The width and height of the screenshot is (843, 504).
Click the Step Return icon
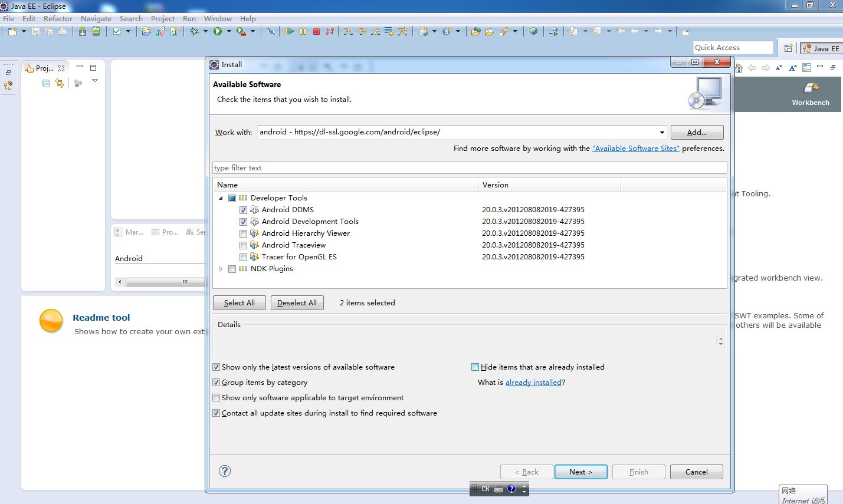click(375, 31)
